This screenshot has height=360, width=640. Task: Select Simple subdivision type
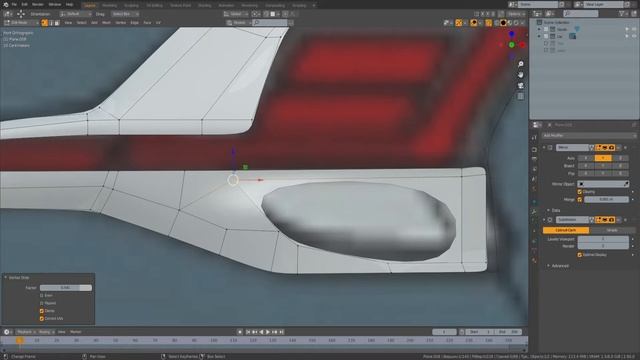pos(612,230)
